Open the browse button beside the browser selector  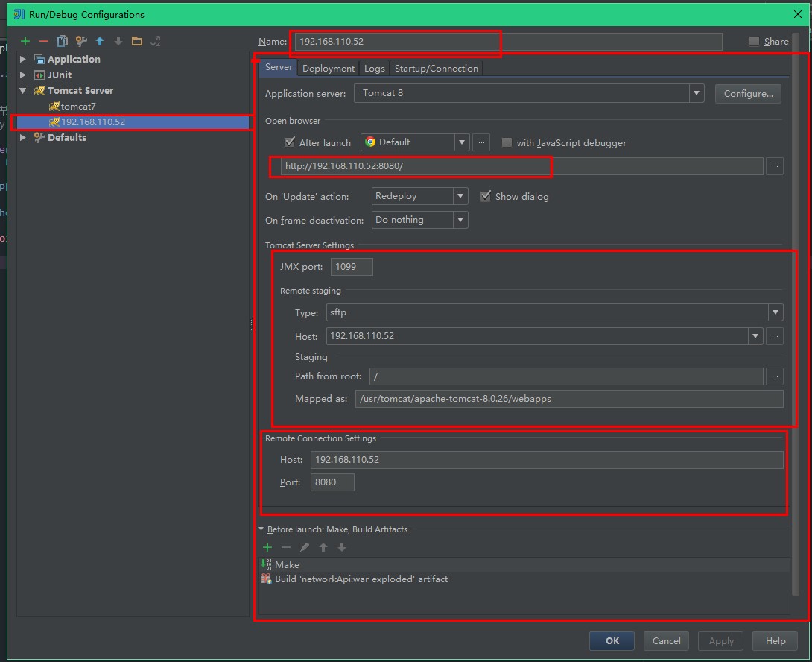(x=481, y=142)
